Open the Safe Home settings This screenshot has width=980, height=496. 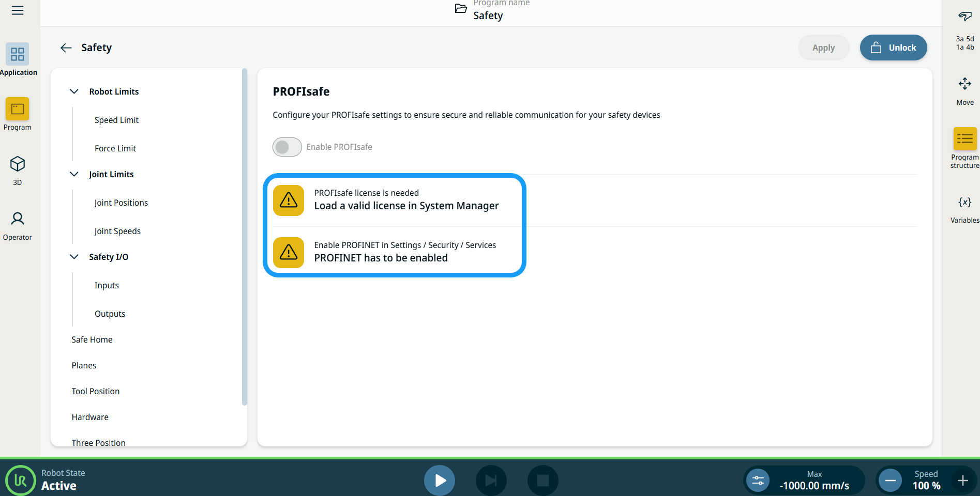click(x=92, y=339)
